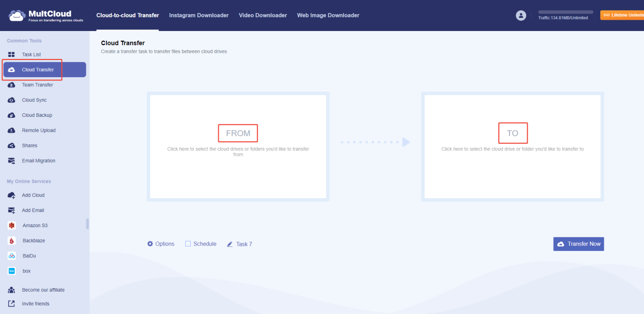The width and height of the screenshot is (644, 314).
Task: Open the BaiDu cloud account
Action: click(28, 256)
